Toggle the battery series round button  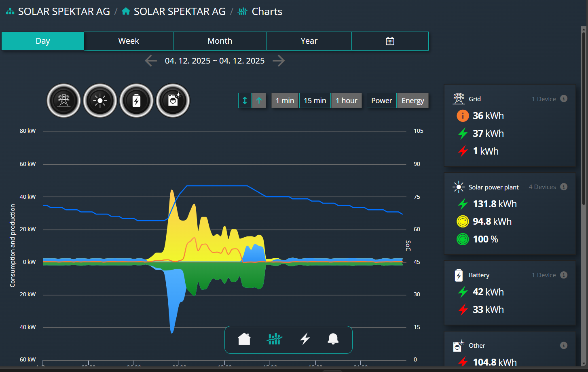click(x=136, y=101)
